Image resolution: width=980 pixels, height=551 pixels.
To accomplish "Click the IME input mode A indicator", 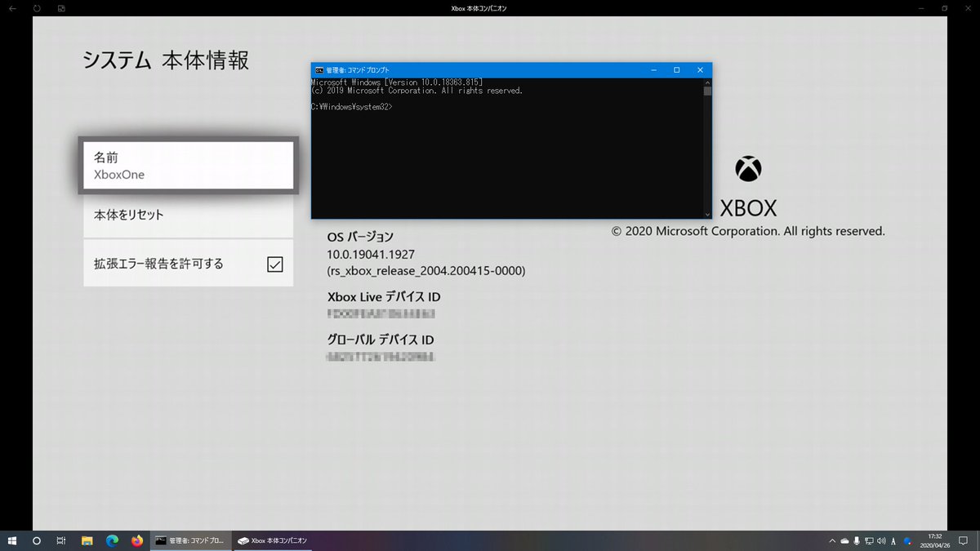I will click(x=894, y=540).
